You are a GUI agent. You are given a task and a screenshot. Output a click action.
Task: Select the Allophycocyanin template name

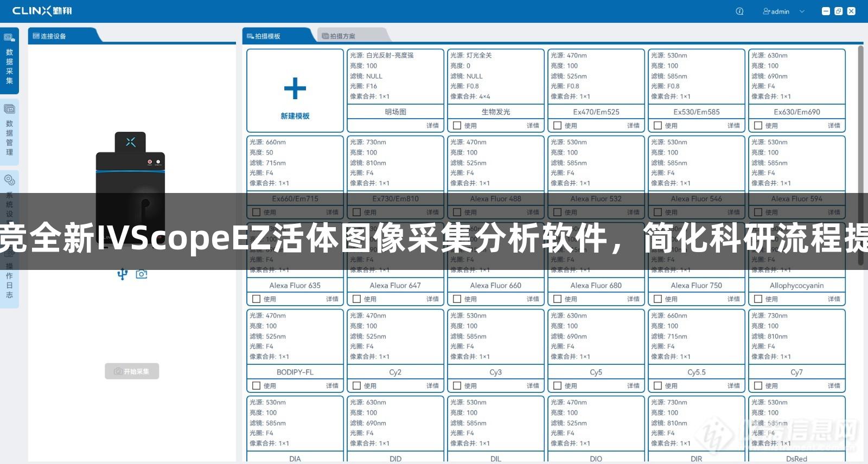[797, 286]
